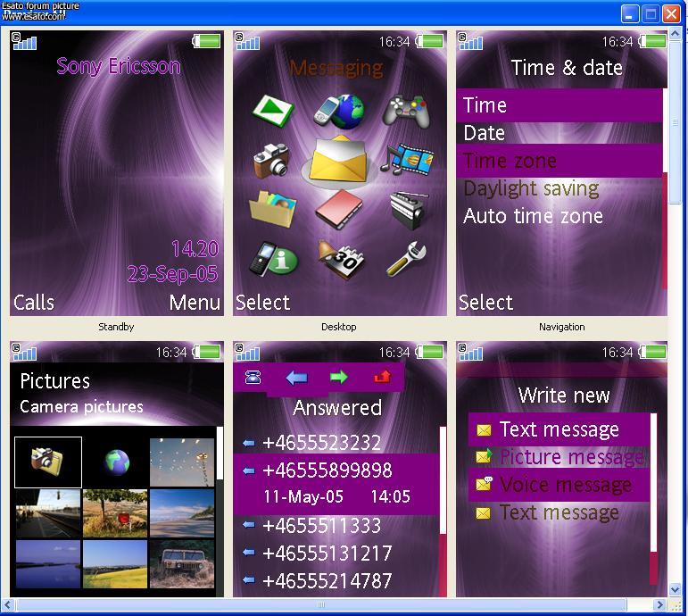Click the 23-Sep-05 date on Standby
This screenshot has width=688, height=616.
coord(172,274)
